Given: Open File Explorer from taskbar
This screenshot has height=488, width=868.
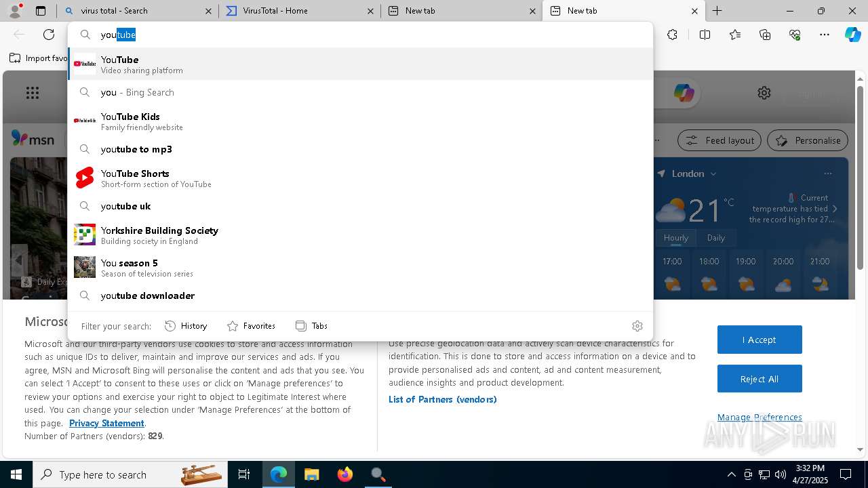Looking at the screenshot, I should click(311, 474).
